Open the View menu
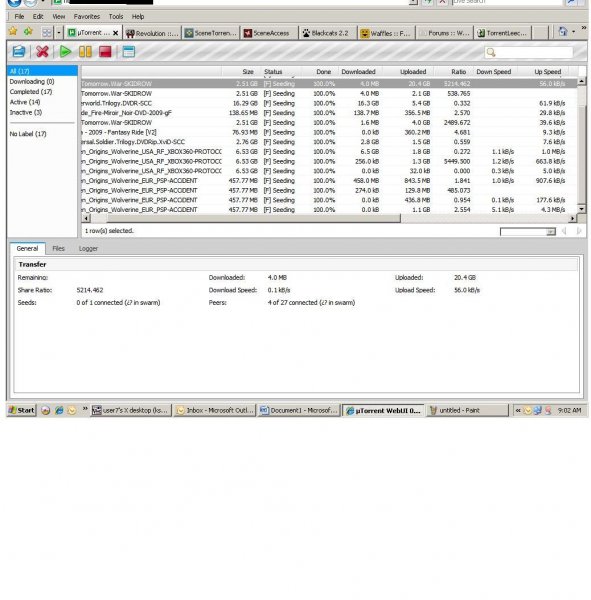Viewport: 591px width, 600px height. 59,16
